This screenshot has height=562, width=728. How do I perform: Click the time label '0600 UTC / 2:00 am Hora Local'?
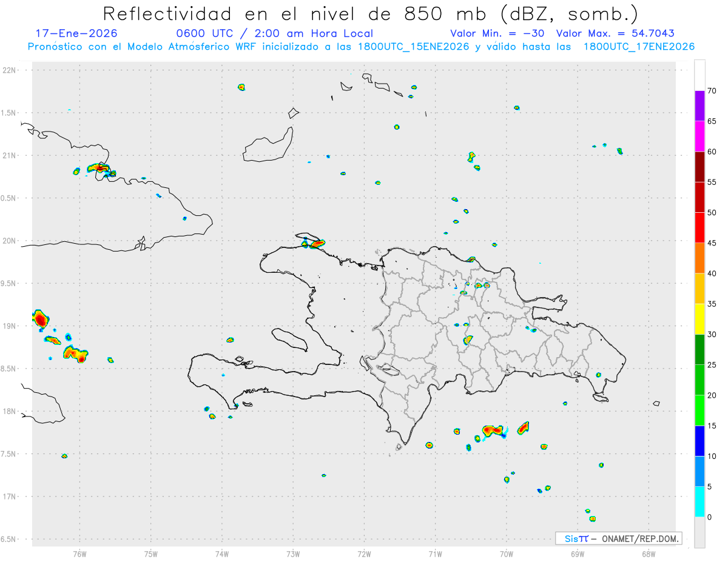coord(274,33)
